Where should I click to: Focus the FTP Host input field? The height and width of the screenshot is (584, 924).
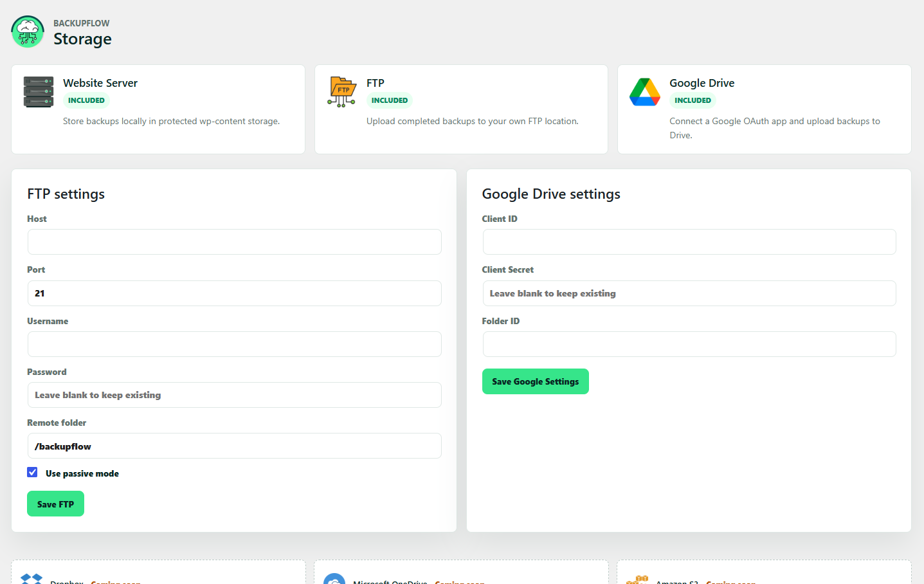[234, 242]
